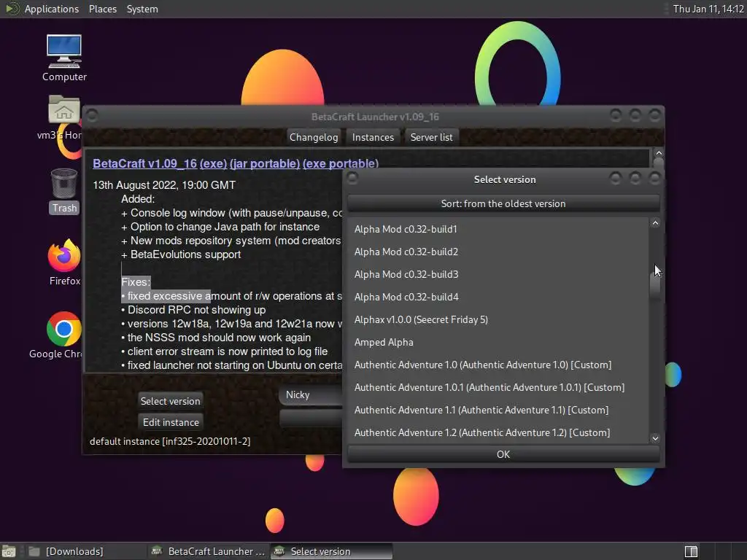The height and width of the screenshot is (560, 747).
Task: Select Authentic Adventure 1.0 [Custom]
Action: pyautogui.click(x=498, y=365)
